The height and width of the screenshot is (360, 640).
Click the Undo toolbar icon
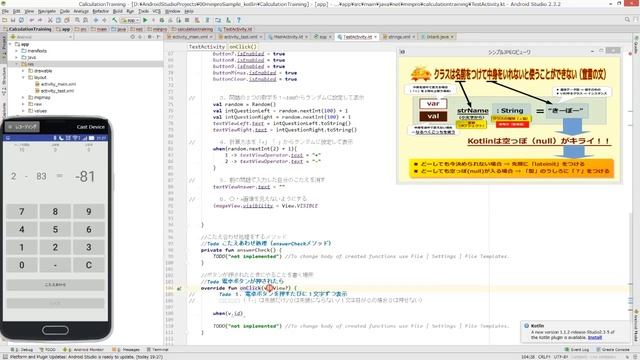pyautogui.click(x=31, y=20)
